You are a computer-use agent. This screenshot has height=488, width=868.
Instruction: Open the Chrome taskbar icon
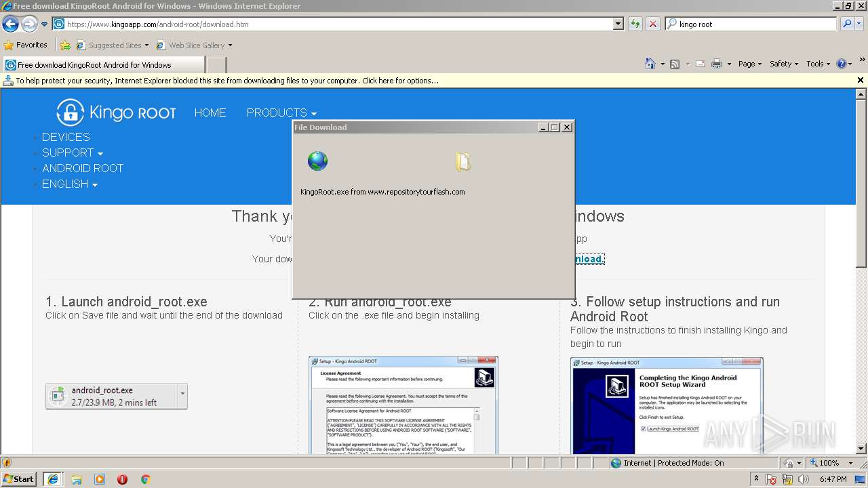145,479
